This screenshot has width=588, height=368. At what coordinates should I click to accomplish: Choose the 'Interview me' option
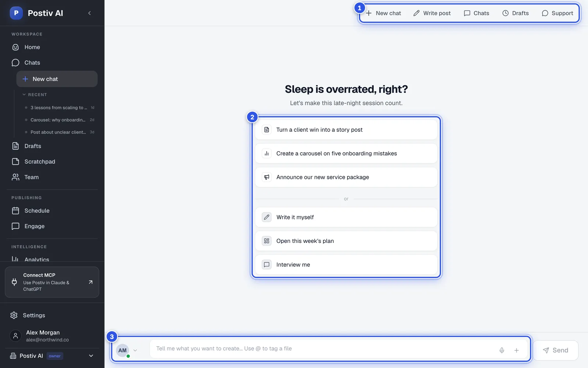pyautogui.click(x=346, y=265)
